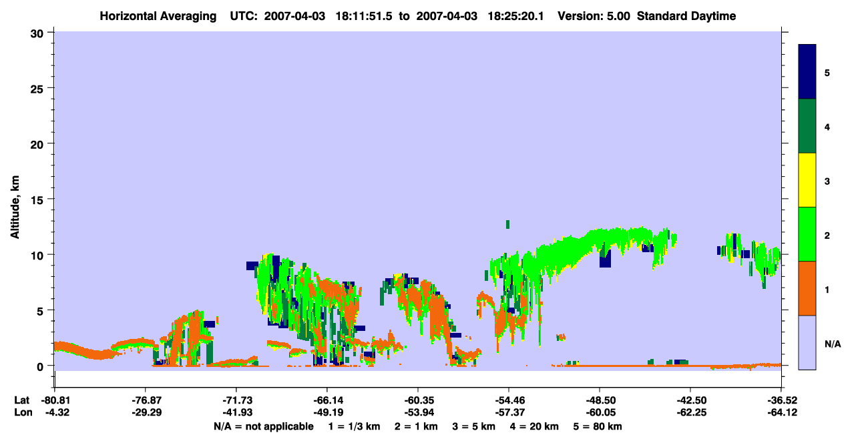Screen dimensions: 868x445
Task: Click the latitude value '-36.52'
Action: pos(781,400)
